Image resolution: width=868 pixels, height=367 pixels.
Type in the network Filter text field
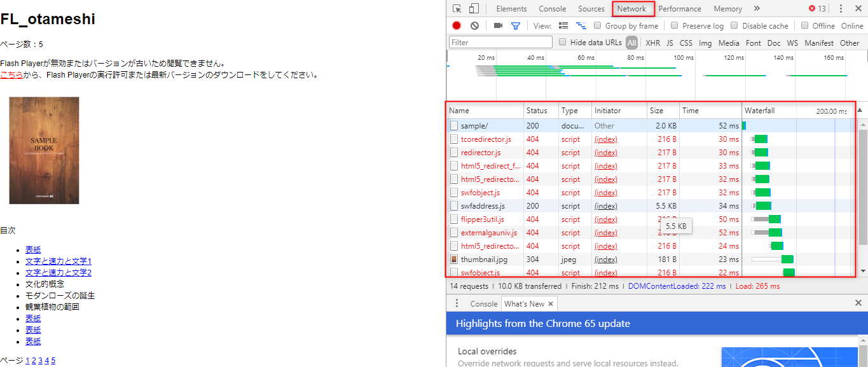500,43
